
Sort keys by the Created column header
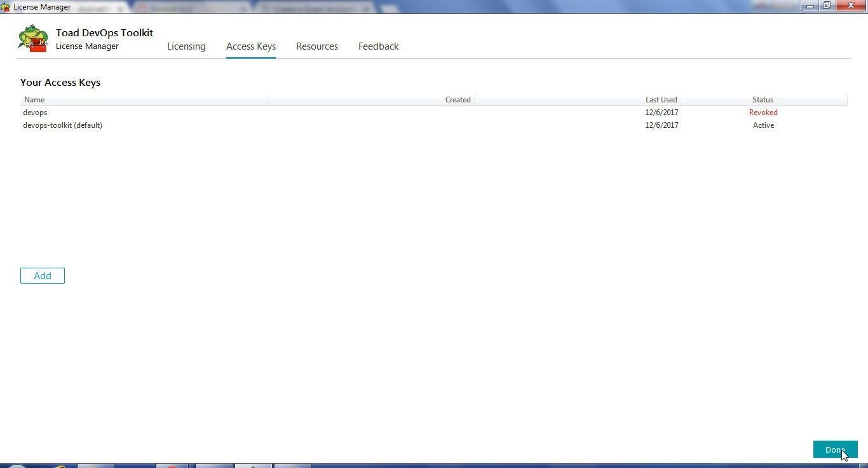(x=371, y=100)
